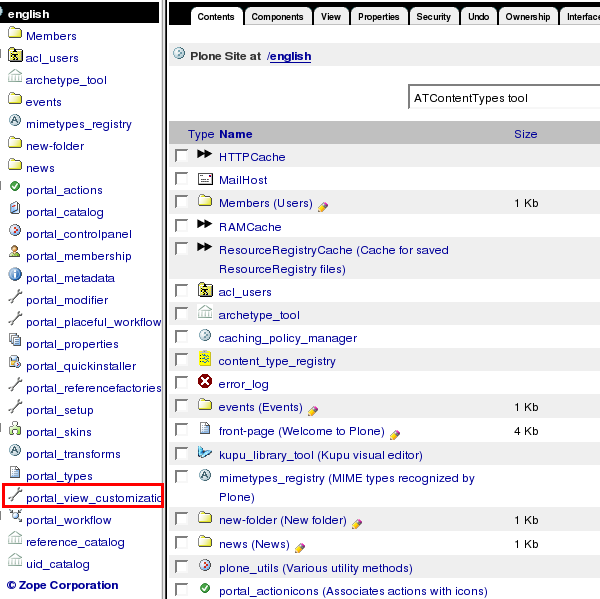
Task: Sort contents by the Name column
Action: tap(236, 134)
